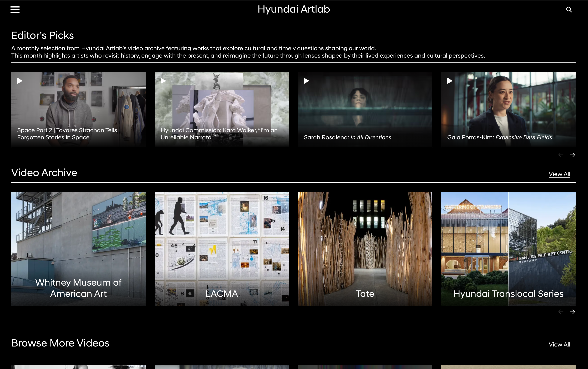Open the LACMA video archive card

tap(222, 248)
